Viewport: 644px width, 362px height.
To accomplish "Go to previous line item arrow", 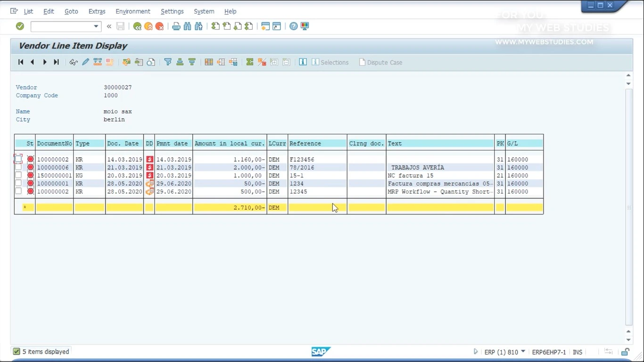I will 32,62.
